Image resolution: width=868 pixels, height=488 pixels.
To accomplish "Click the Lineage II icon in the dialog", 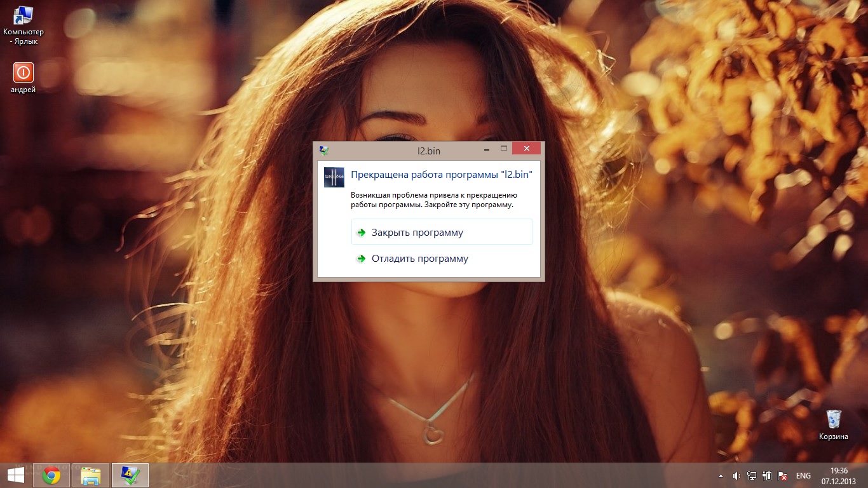I will [334, 177].
